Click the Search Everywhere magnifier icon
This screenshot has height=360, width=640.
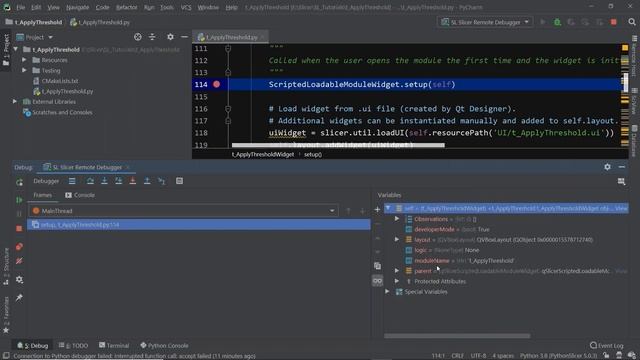(x=632, y=22)
